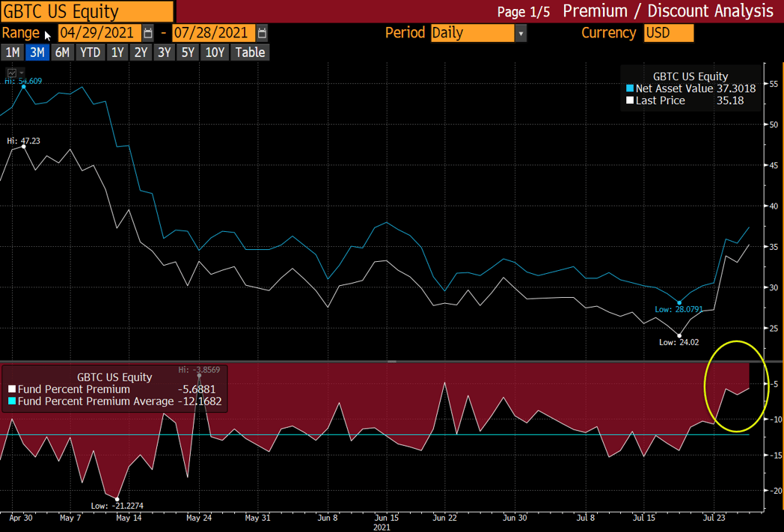Click the Fund Percent Premium Average cyan swatch
Viewport: 784px width, 532px height.
[x=12, y=401]
